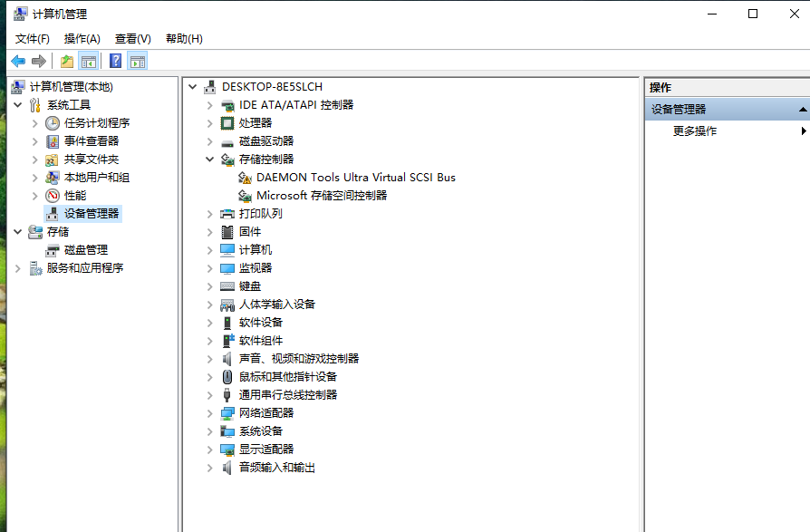Image resolution: width=810 pixels, height=532 pixels.
Task: Toggle the Show/Hide Console Tree toolbar button
Action: 89,61
